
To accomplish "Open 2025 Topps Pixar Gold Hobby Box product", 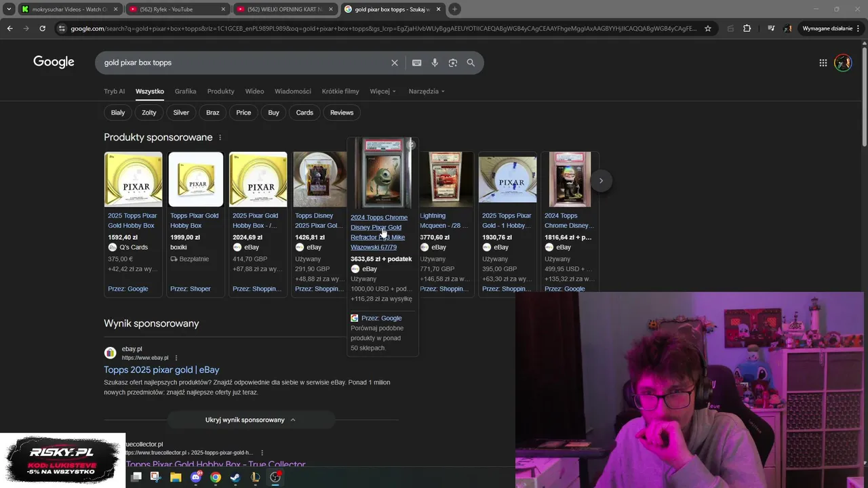I will click(x=133, y=220).
